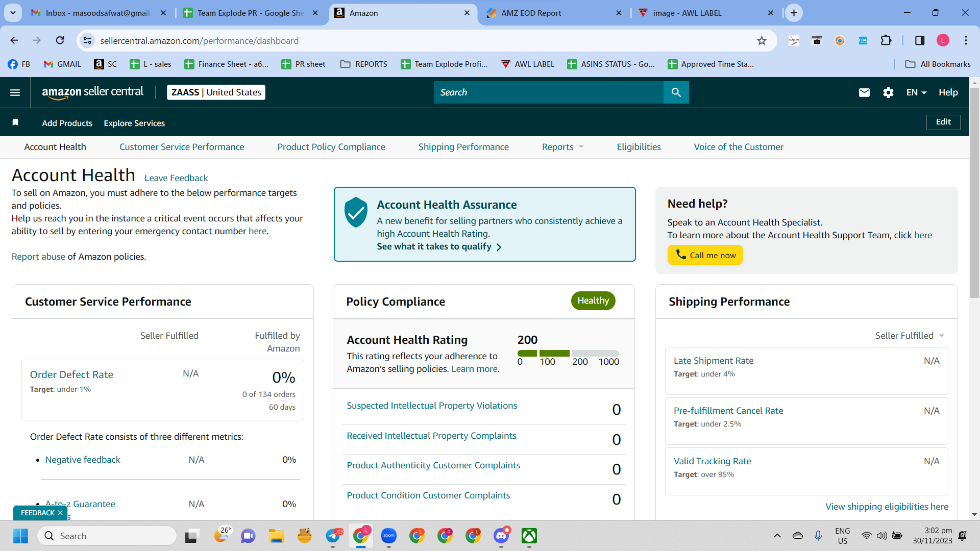Open the Negative feedback metric link
The image size is (980, 551).
(83, 460)
